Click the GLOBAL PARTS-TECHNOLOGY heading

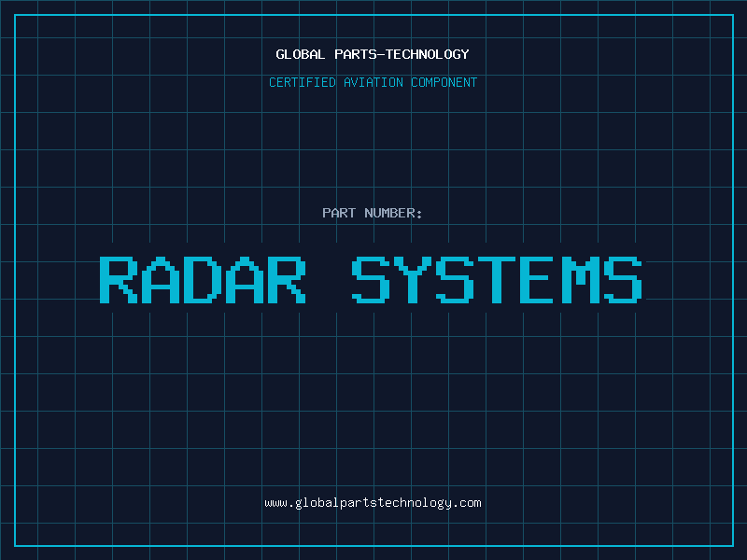pos(373,54)
